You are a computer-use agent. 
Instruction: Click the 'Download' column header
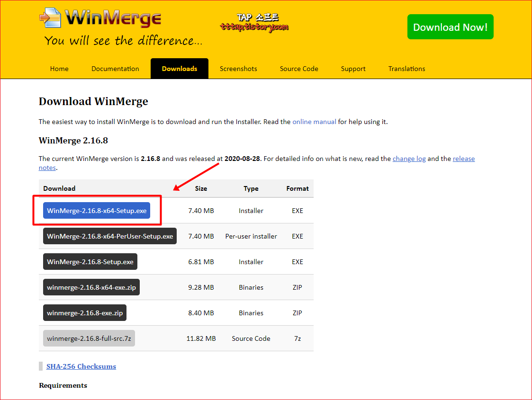59,188
